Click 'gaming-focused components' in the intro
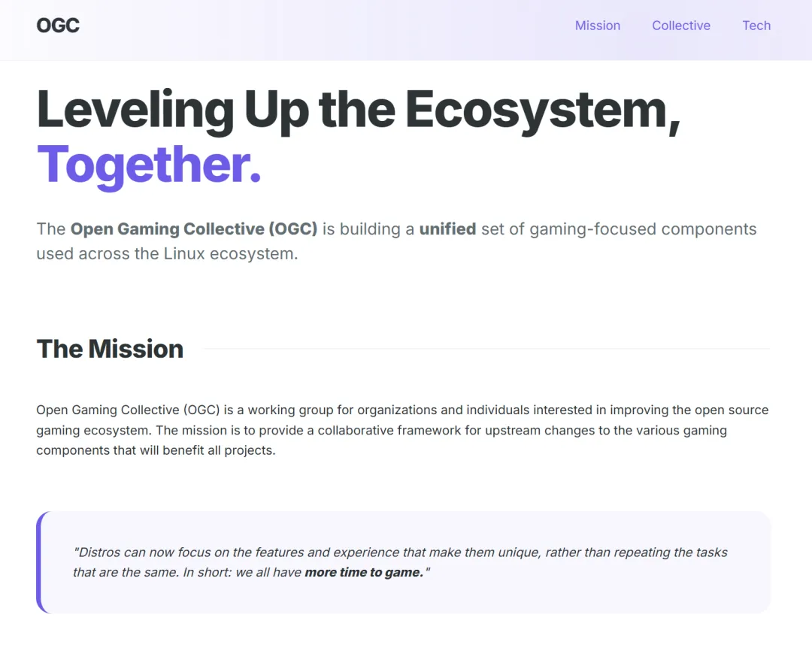Viewport: 812px width, 663px height. [643, 229]
